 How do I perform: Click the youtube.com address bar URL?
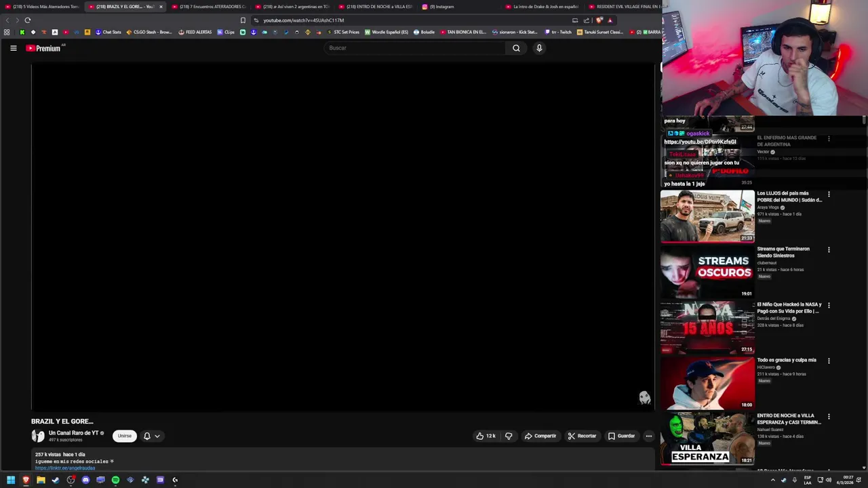pyautogui.click(x=304, y=20)
